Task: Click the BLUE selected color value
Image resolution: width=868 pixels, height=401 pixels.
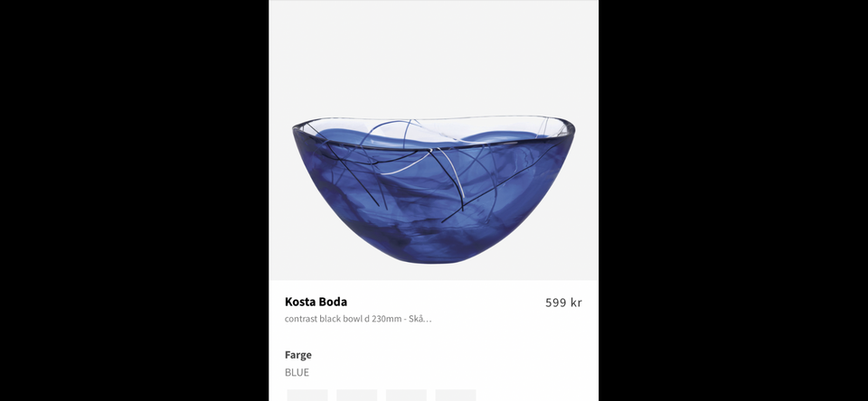Action: pyautogui.click(x=297, y=372)
